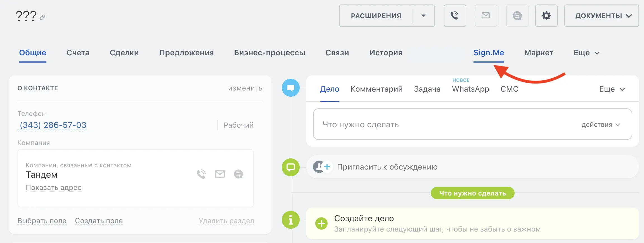Click Удалить раздел link
This screenshot has height=243, width=644.
[x=226, y=221]
